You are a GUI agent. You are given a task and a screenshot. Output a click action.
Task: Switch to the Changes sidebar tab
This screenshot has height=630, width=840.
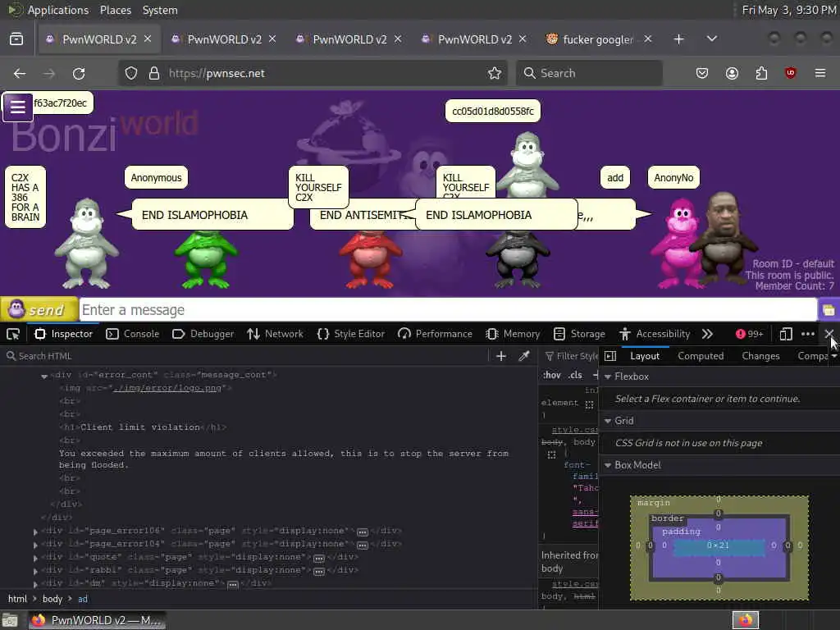point(760,356)
